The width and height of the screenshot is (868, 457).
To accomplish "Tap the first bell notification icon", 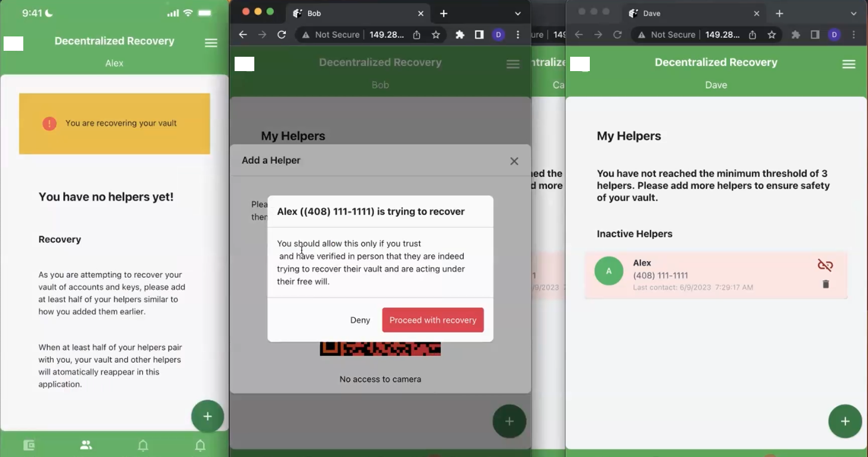I will pyautogui.click(x=143, y=445).
